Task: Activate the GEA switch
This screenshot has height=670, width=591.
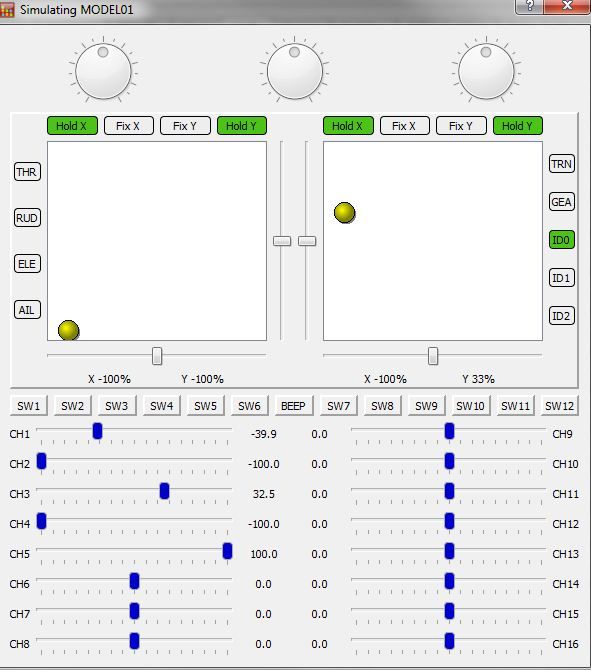Action: click(x=562, y=202)
